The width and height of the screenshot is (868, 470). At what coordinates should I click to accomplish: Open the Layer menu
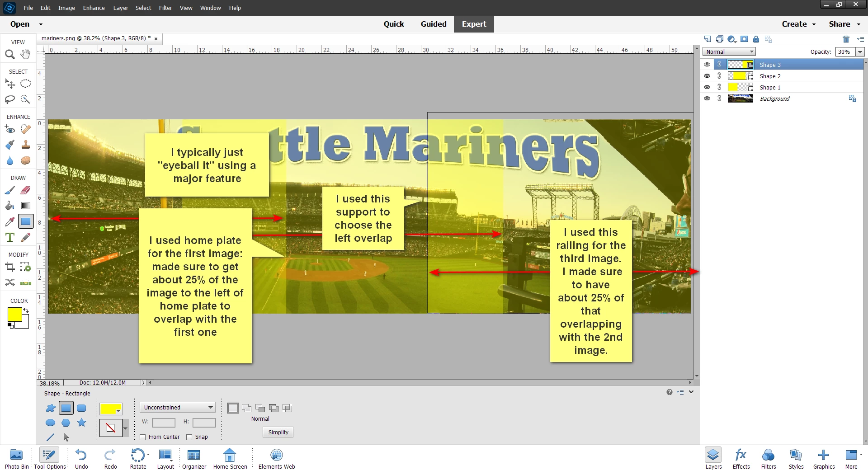coord(121,8)
